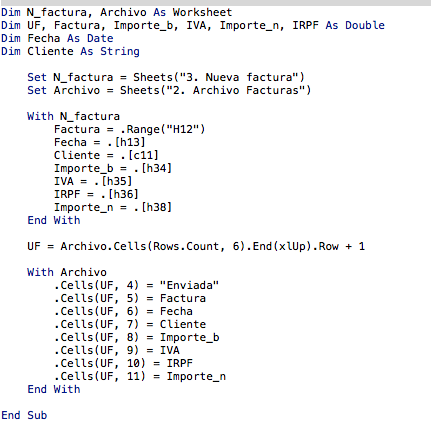Place cursor on the Double keyword
The height and width of the screenshot is (428, 431).
[365, 25]
